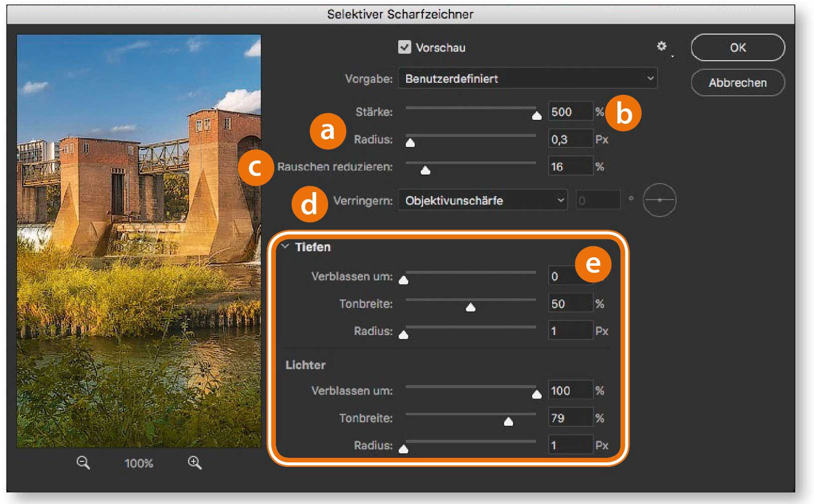This screenshot has width=814, height=504.
Task: Open the Vorgabe dropdown
Action: point(528,79)
